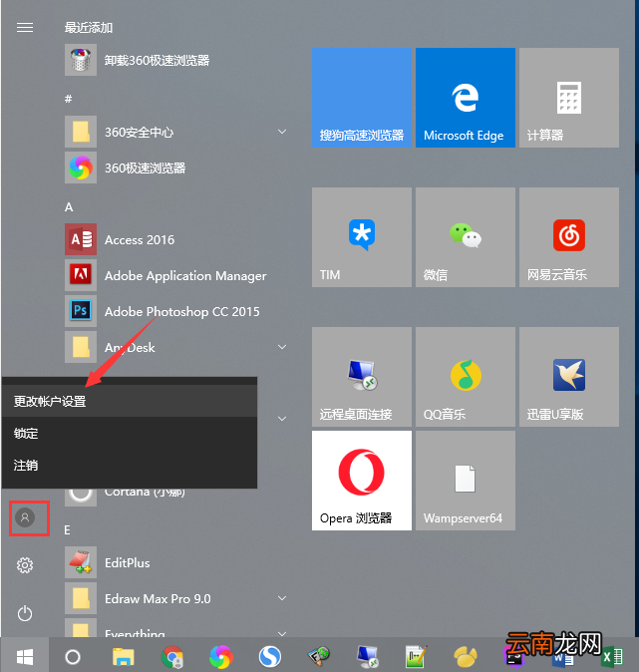The width and height of the screenshot is (639, 672).
Task: Open Excel from the taskbar
Action: (612, 657)
